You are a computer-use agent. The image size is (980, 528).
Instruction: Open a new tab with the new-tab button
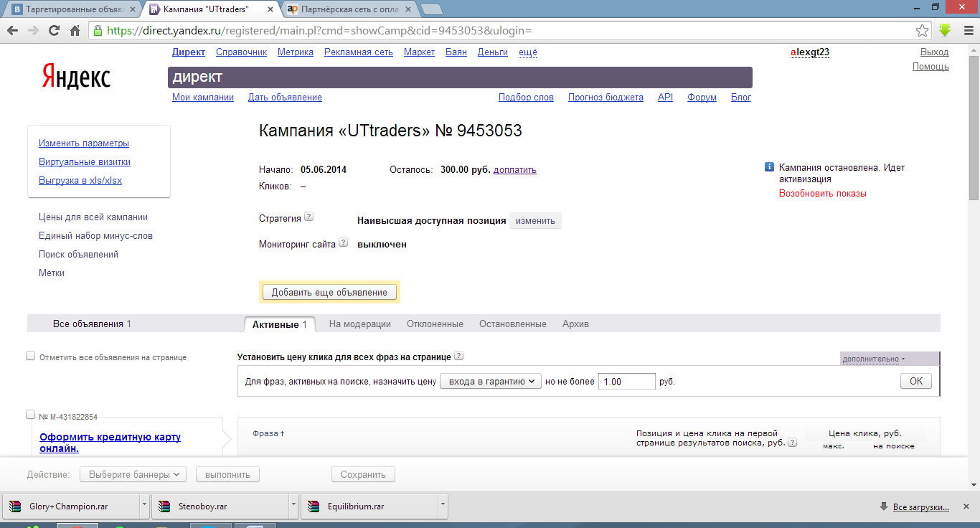[x=431, y=9]
